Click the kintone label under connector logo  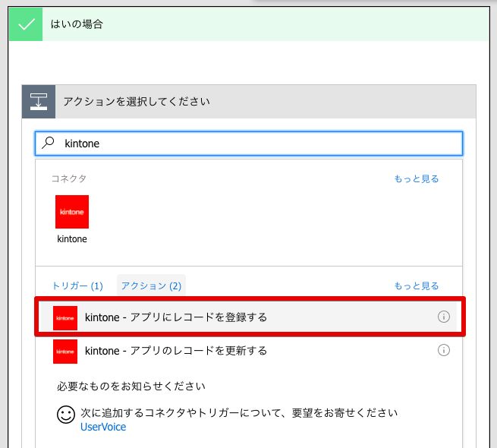click(72, 239)
